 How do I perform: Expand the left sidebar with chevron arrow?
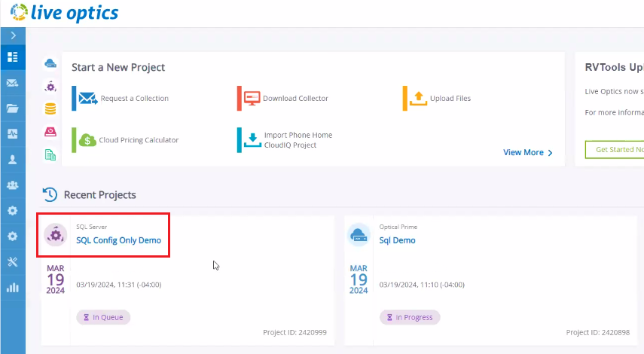click(13, 35)
